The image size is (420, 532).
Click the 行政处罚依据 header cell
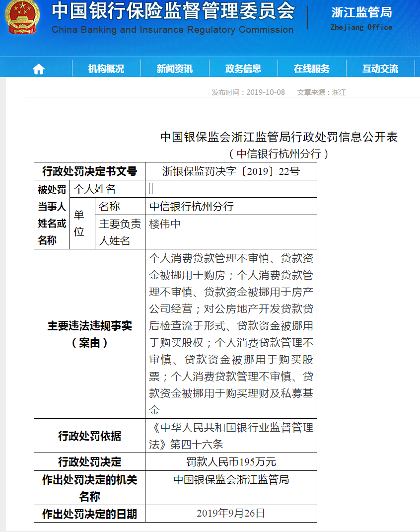point(89,436)
